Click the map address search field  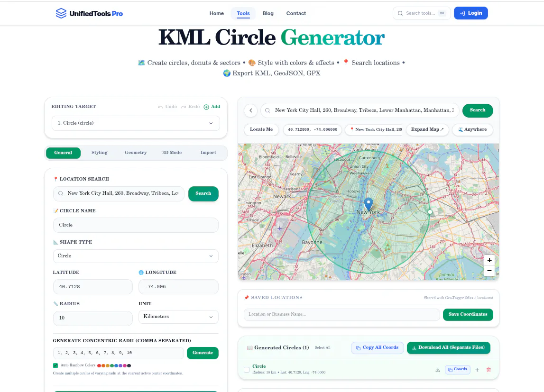[360, 110]
